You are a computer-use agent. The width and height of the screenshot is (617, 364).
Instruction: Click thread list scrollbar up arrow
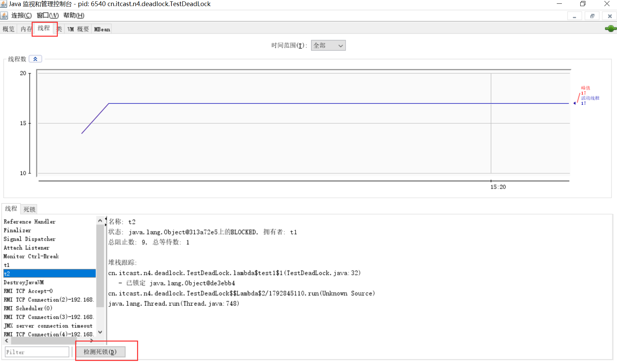tap(100, 221)
